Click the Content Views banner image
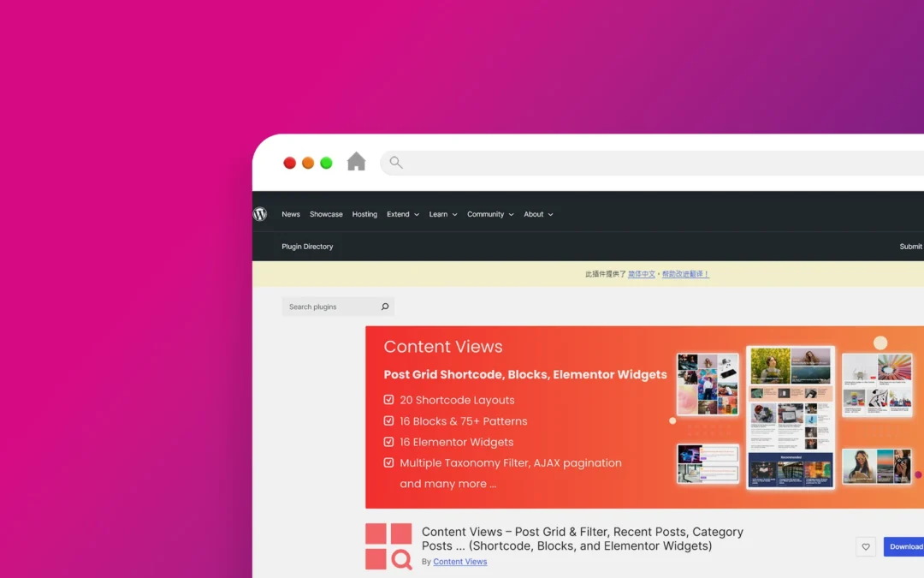924x578 pixels. [x=645, y=417]
